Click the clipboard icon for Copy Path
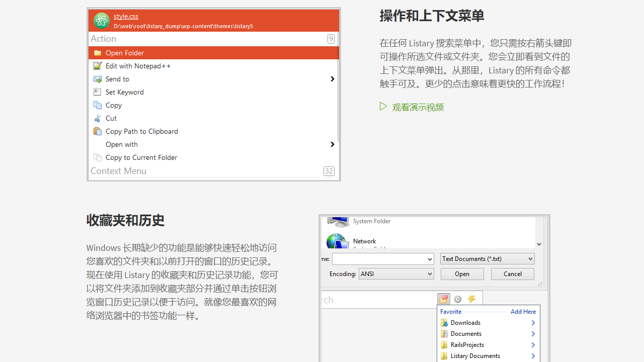644x362 pixels. (x=97, y=131)
